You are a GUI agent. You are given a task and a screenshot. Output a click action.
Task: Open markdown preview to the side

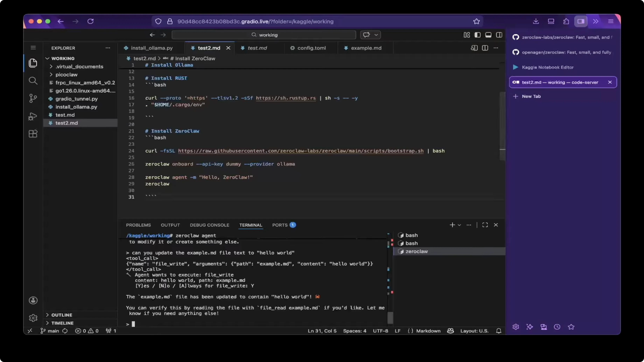[474, 48]
